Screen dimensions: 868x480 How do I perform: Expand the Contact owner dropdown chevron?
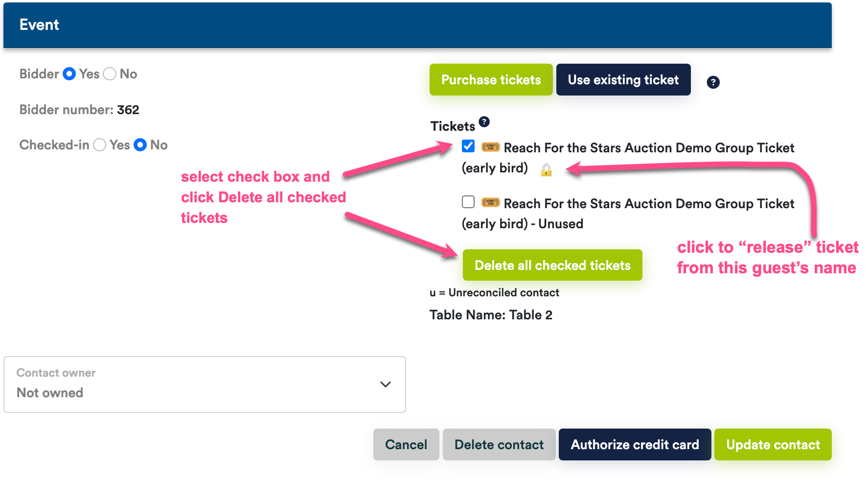tap(386, 384)
